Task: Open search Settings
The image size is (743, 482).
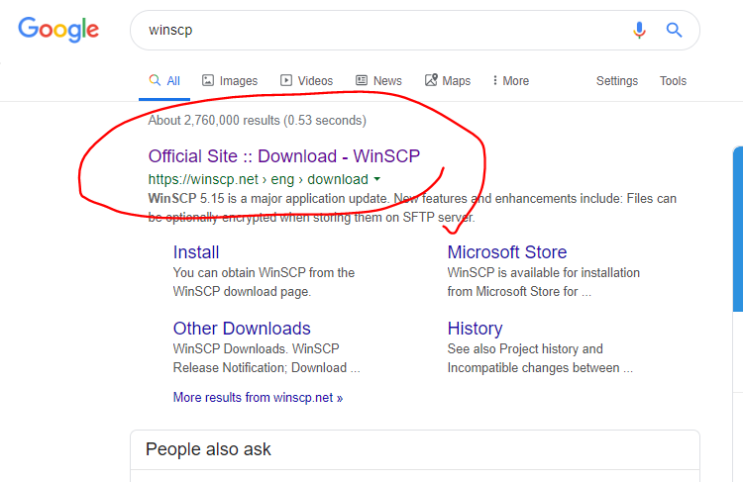Action: 617,81
